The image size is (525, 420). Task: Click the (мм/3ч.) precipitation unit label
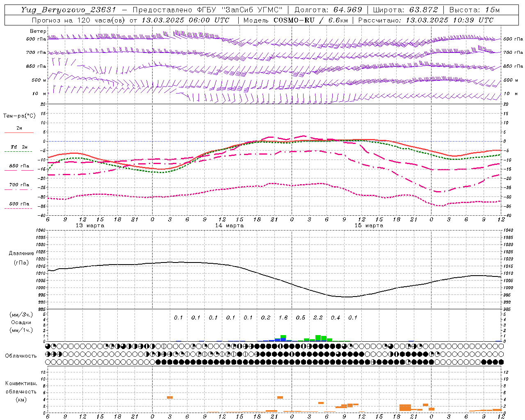tap(21, 315)
